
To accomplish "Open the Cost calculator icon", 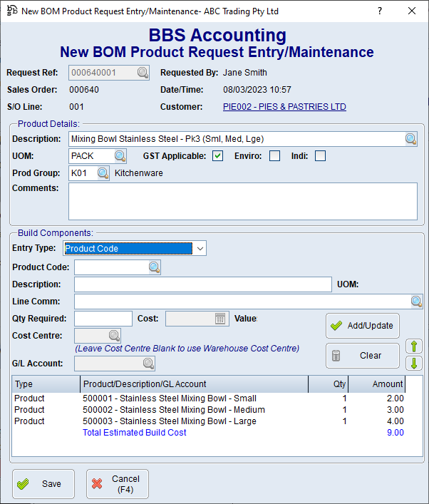I will pos(220,319).
